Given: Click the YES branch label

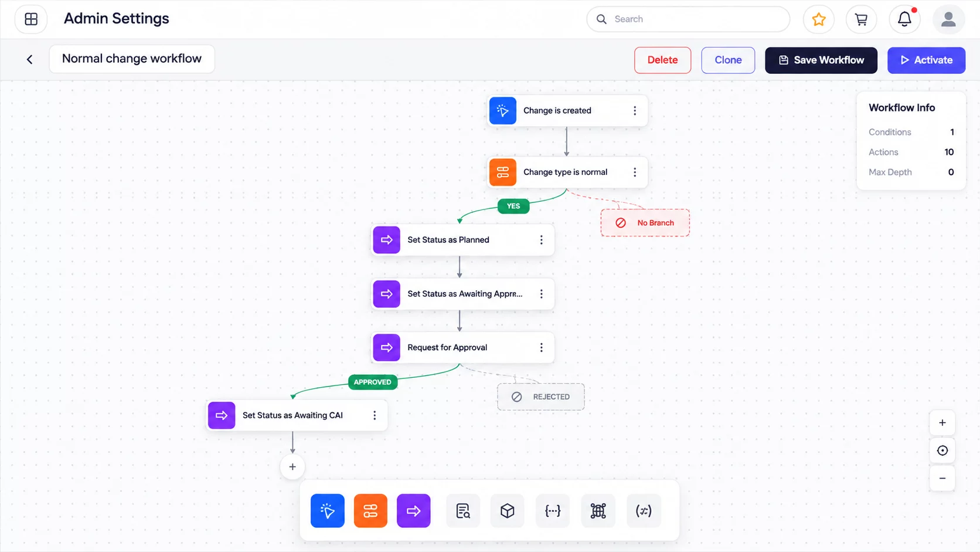Looking at the screenshot, I should tap(513, 206).
